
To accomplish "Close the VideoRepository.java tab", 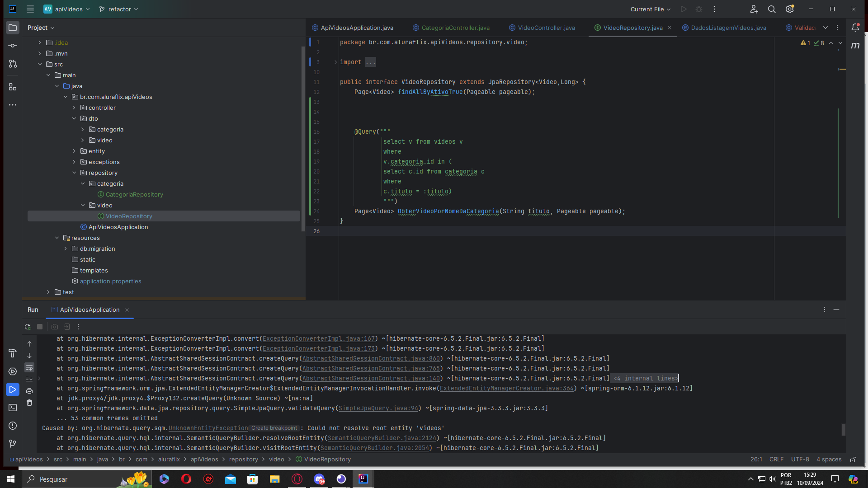I will click(x=670, y=28).
